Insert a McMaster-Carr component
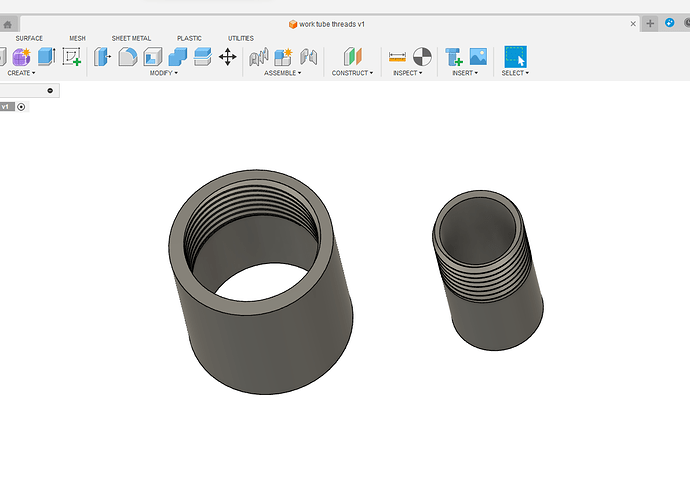The image size is (690, 498). pyautogui.click(x=454, y=57)
